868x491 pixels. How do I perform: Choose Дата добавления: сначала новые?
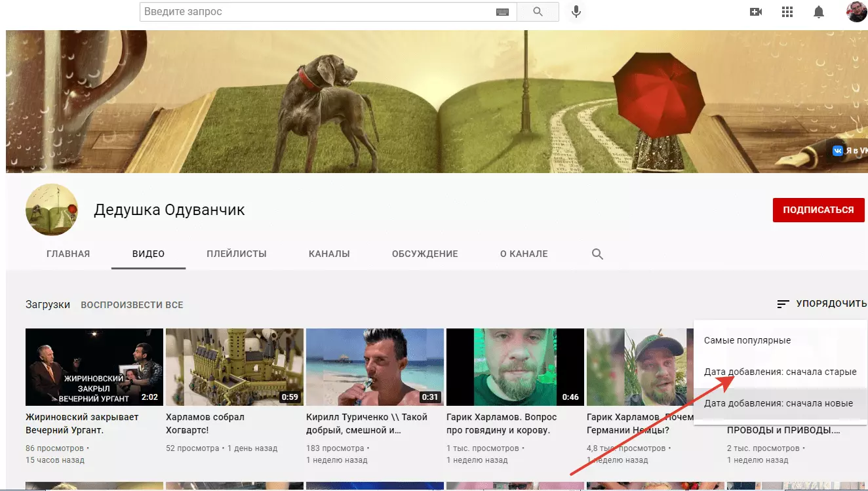780,403
